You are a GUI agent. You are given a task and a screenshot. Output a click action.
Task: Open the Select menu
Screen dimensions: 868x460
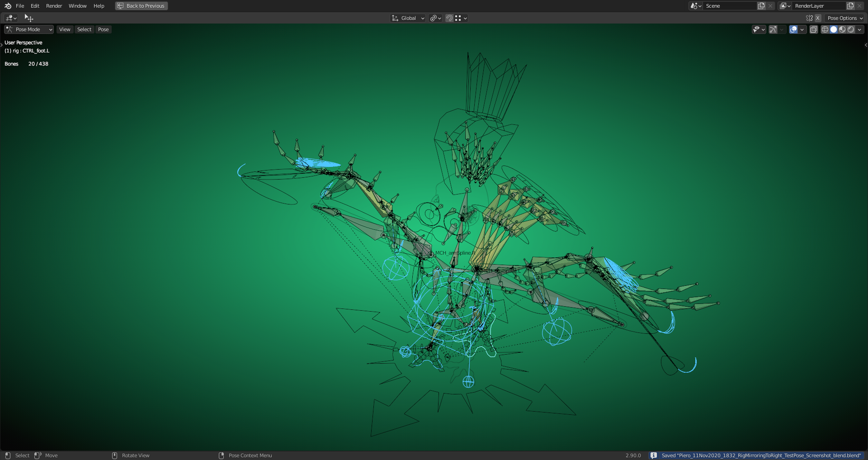coord(84,29)
